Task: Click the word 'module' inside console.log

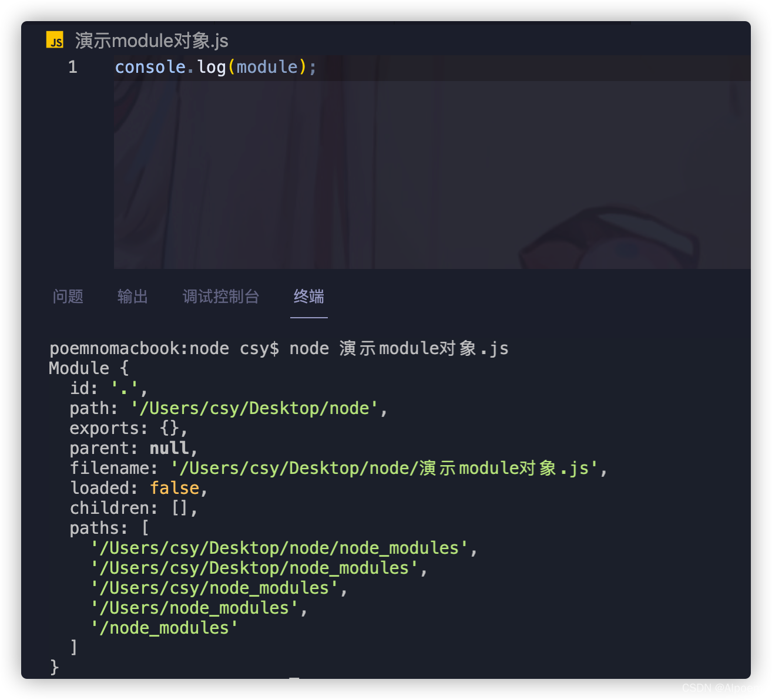Action: click(267, 67)
